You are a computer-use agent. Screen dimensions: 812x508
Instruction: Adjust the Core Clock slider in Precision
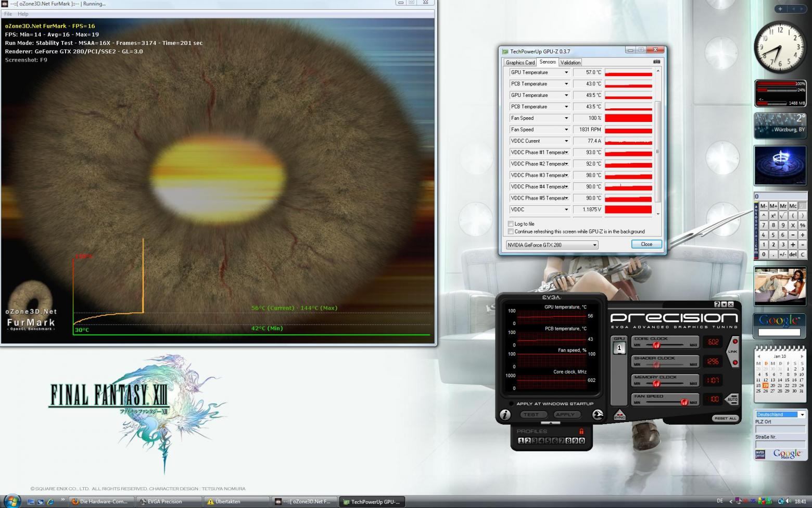[x=656, y=345]
